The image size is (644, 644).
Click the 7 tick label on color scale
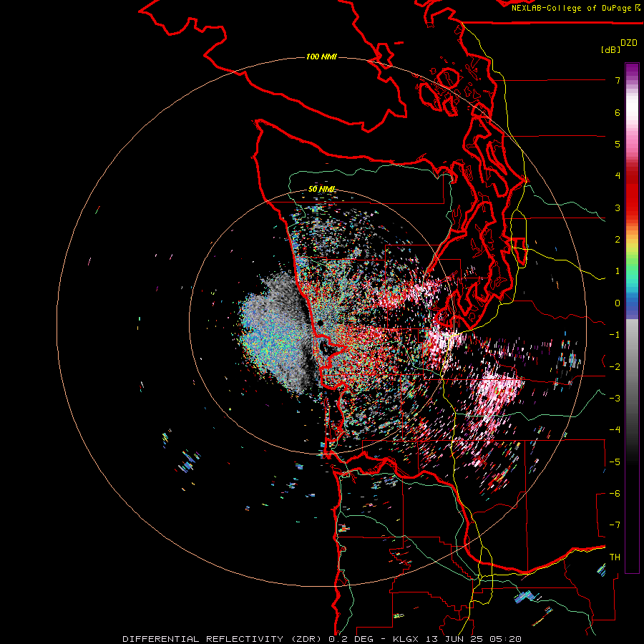click(x=618, y=80)
